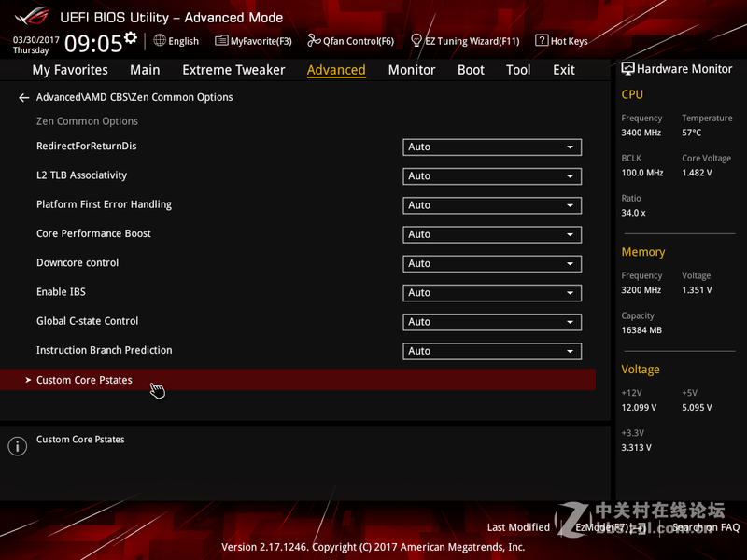The height and width of the screenshot is (560, 747).
Task: Click +3.3V value 3.313 V
Action: click(637, 447)
